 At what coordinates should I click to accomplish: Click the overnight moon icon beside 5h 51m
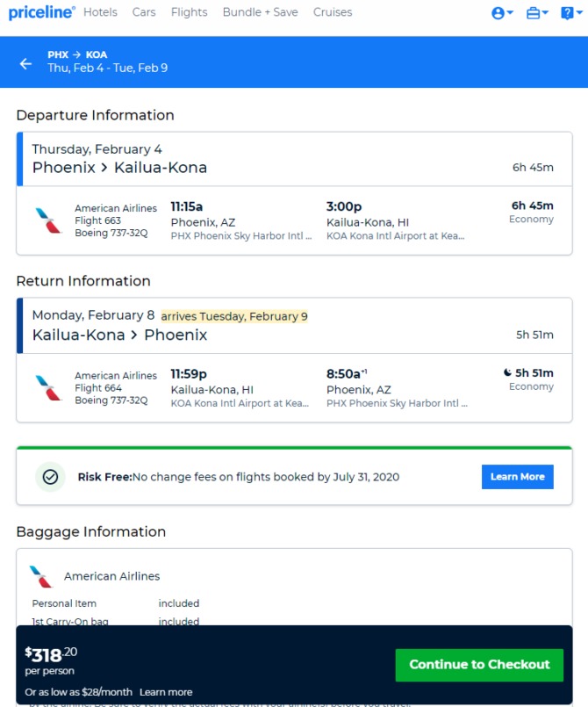click(507, 372)
